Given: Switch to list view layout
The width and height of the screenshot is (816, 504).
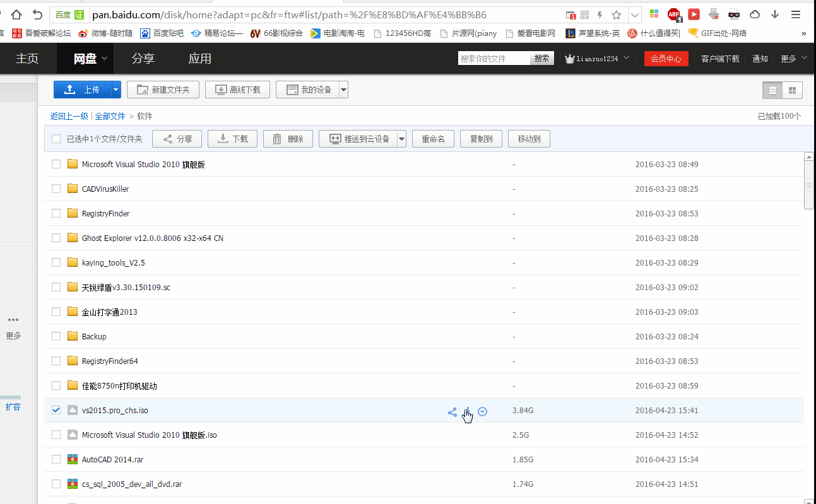Looking at the screenshot, I should tap(772, 90).
